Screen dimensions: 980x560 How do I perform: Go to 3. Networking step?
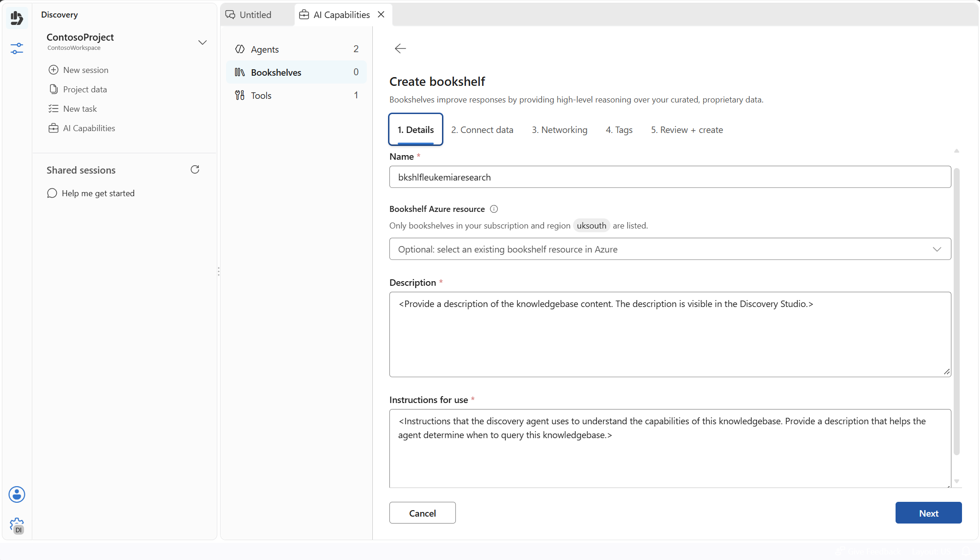pyautogui.click(x=560, y=130)
